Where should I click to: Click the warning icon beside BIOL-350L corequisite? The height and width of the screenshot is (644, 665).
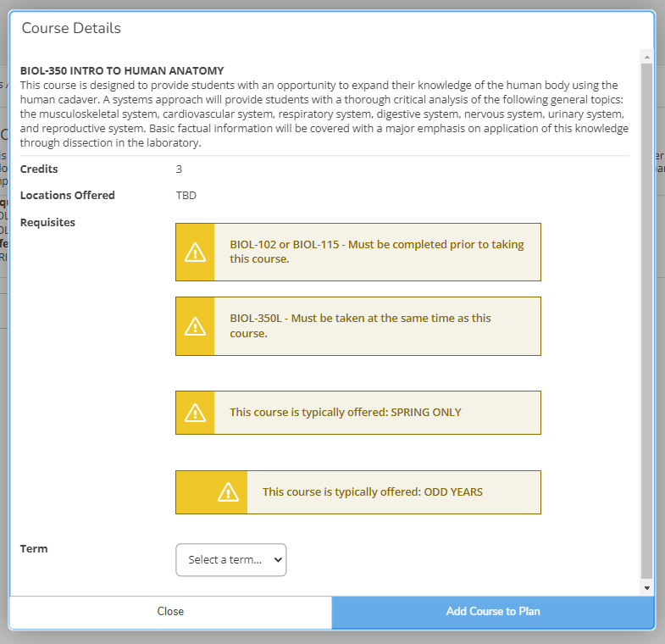[195, 326]
